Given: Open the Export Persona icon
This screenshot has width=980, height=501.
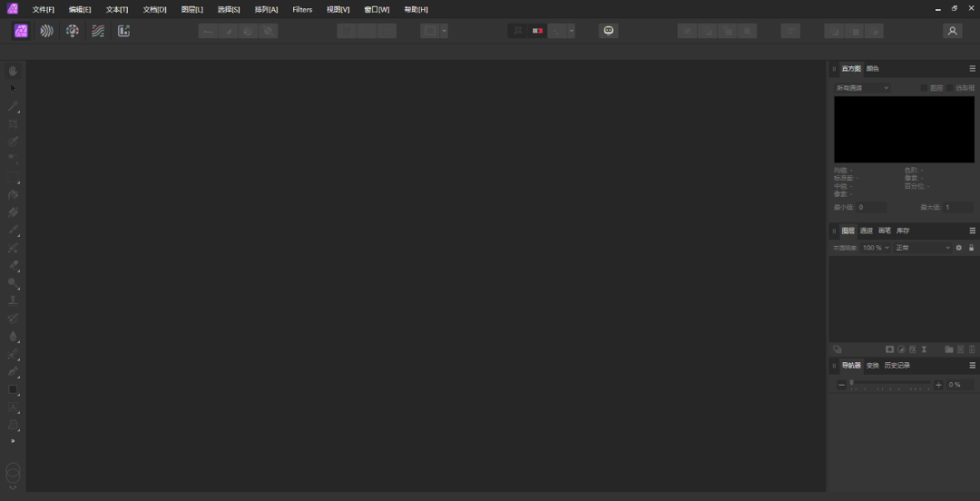Looking at the screenshot, I should tap(123, 31).
